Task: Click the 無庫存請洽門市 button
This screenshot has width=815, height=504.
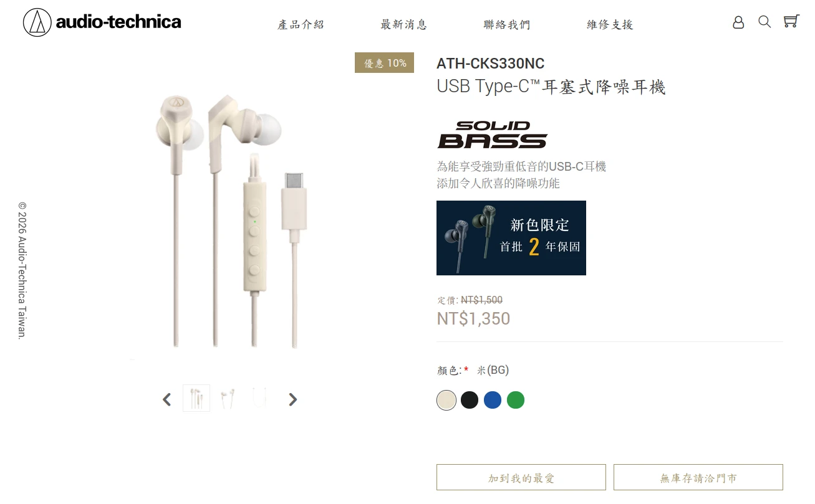Action: pyautogui.click(x=698, y=477)
